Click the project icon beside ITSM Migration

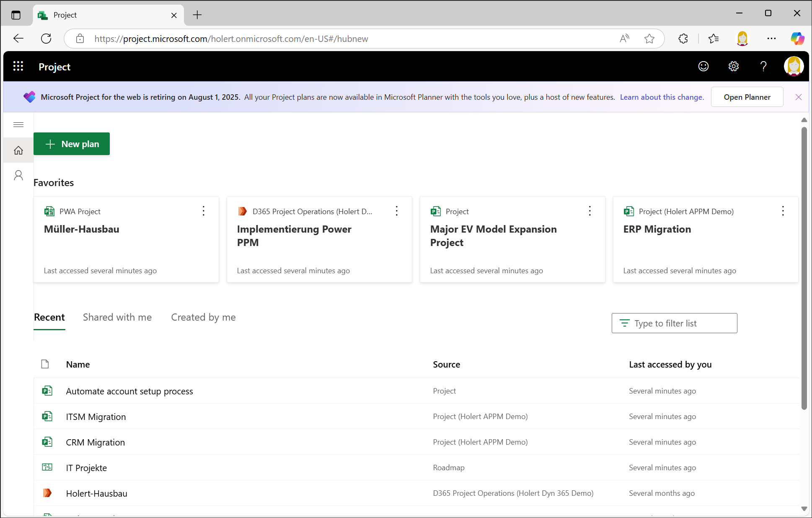pos(47,416)
